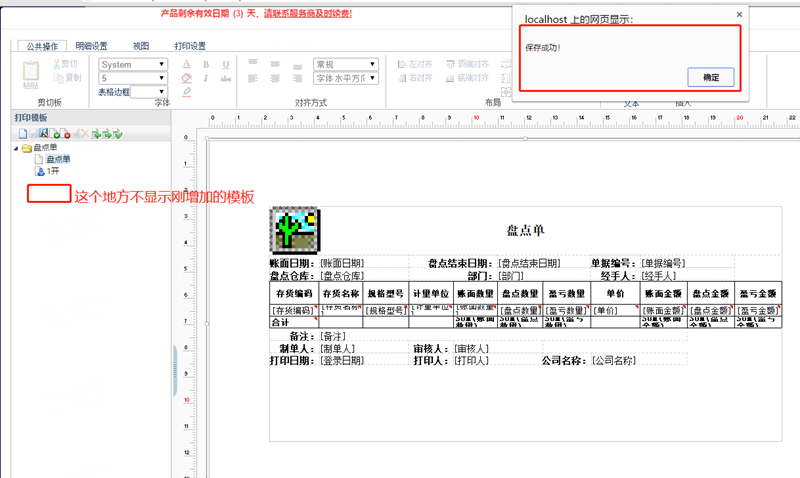Switch to the 公共操作 tab
The height and width of the screenshot is (478, 800).
pyautogui.click(x=42, y=46)
